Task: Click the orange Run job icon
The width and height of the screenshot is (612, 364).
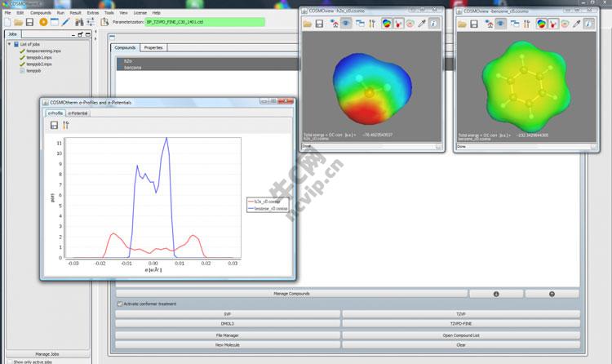Action: click(x=43, y=22)
